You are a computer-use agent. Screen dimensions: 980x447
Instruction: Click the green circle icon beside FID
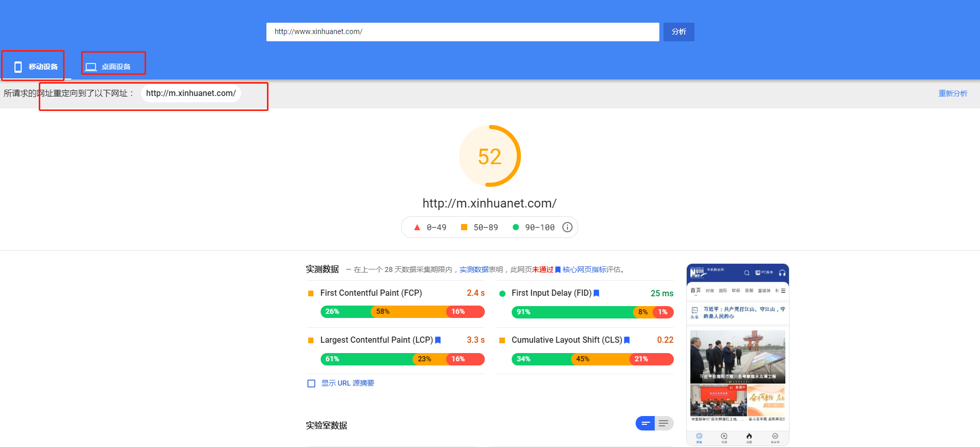coord(502,294)
